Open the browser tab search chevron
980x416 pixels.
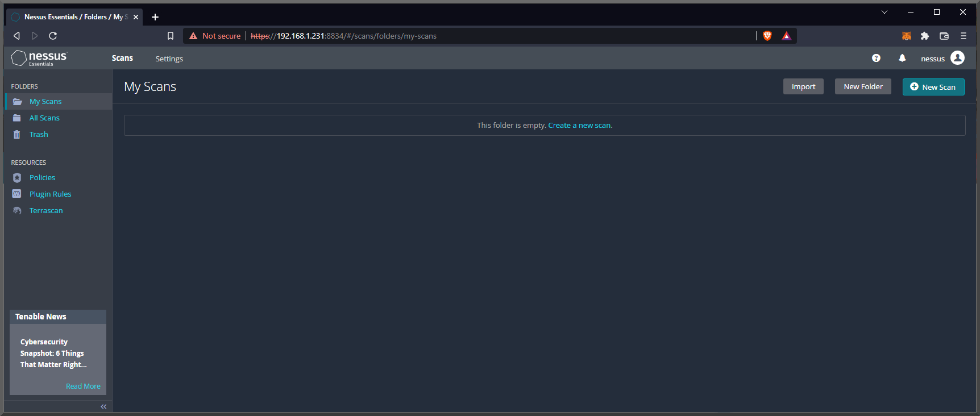pos(885,12)
